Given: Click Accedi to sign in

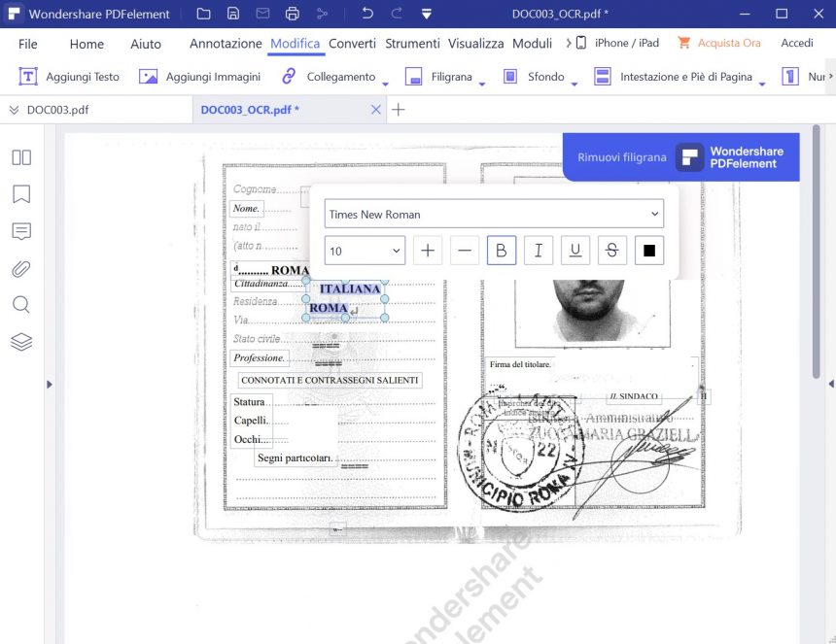Looking at the screenshot, I should pos(797,43).
